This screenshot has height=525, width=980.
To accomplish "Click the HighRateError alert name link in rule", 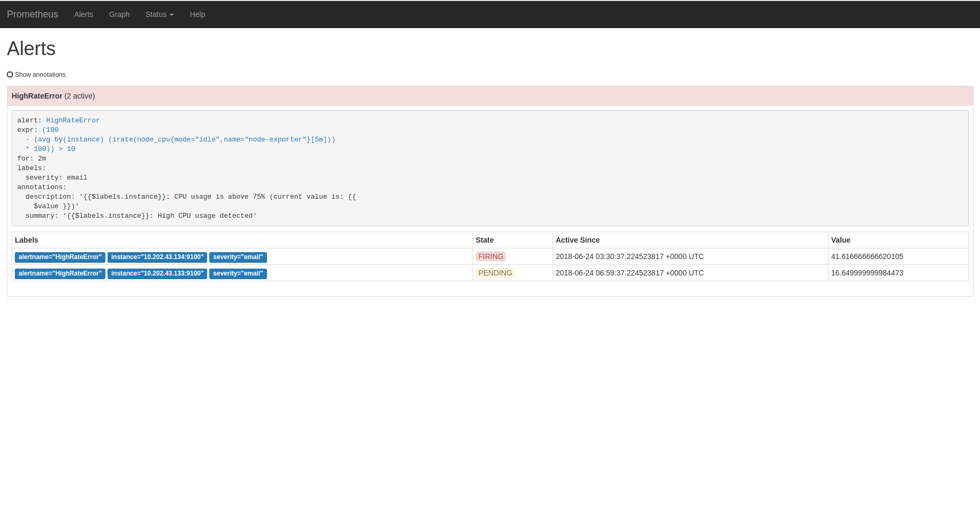I will 73,120.
